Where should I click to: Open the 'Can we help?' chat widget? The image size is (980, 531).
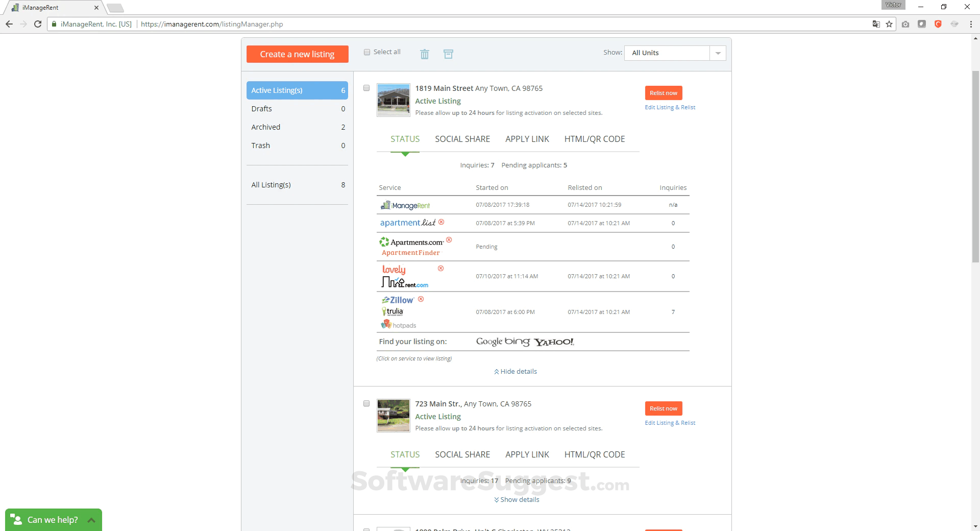point(53,519)
